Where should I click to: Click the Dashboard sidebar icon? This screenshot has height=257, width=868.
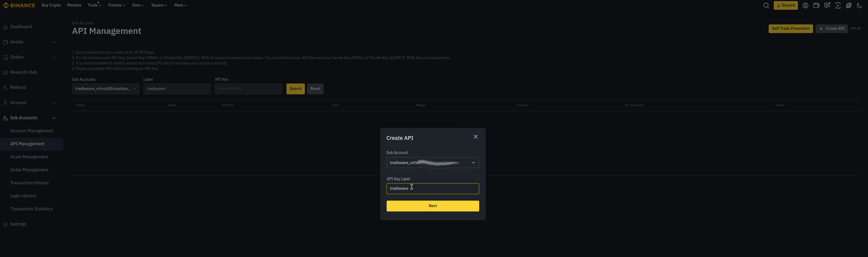[x=5, y=27]
